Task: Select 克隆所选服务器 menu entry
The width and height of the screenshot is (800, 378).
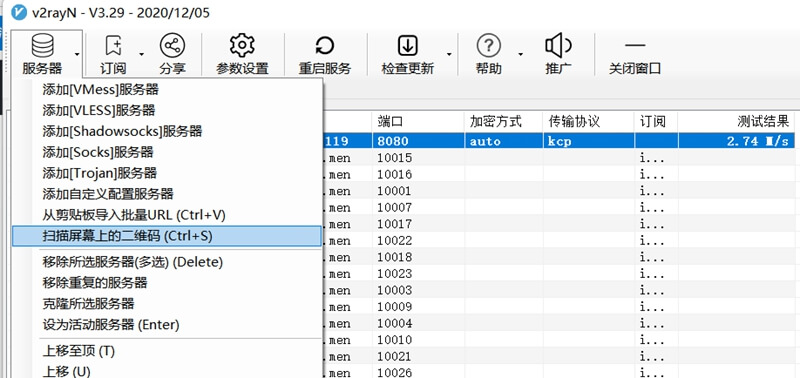Action: [167, 304]
